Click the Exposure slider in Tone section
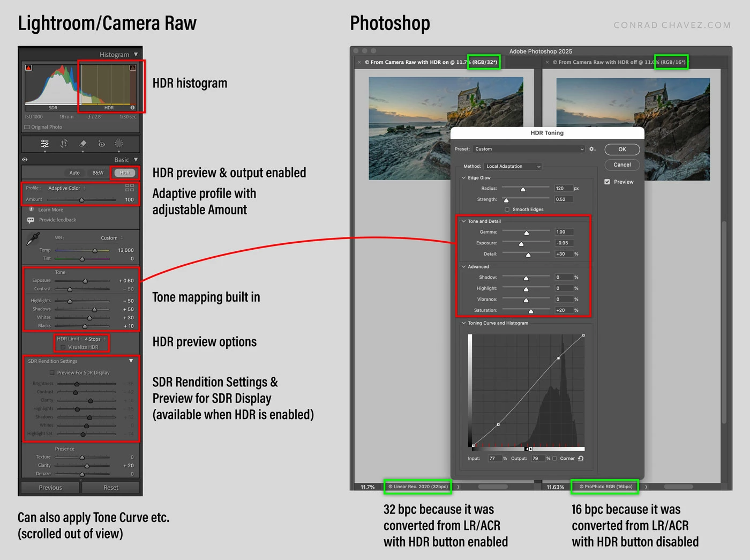Viewport: 750px width, 560px height. (x=85, y=281)
